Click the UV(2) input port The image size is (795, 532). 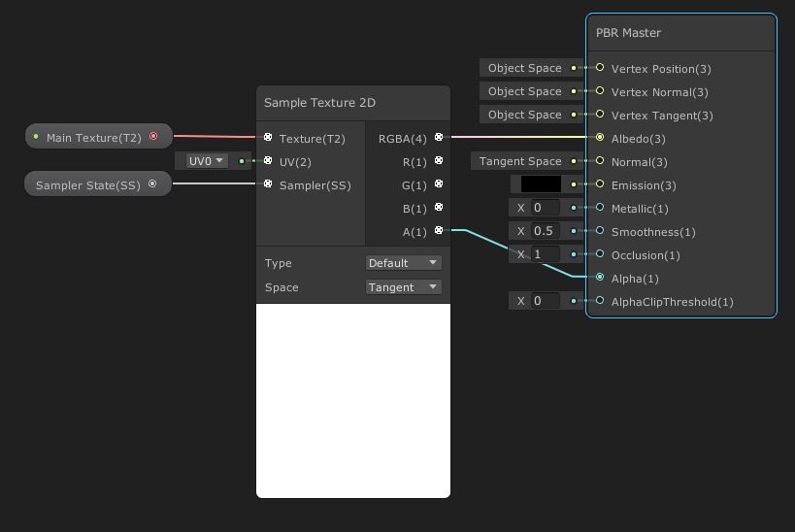click(268, 160)
